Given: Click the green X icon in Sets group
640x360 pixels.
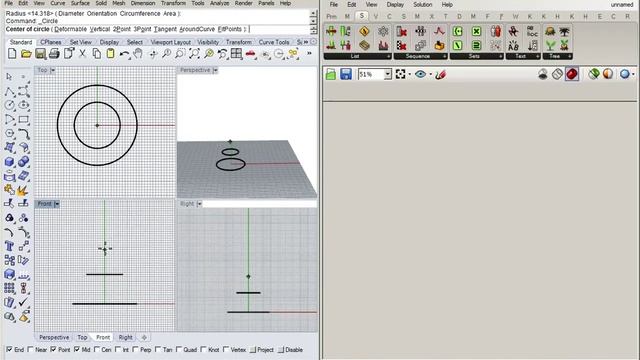Looking at the screenshot, I should pos(476,31).
